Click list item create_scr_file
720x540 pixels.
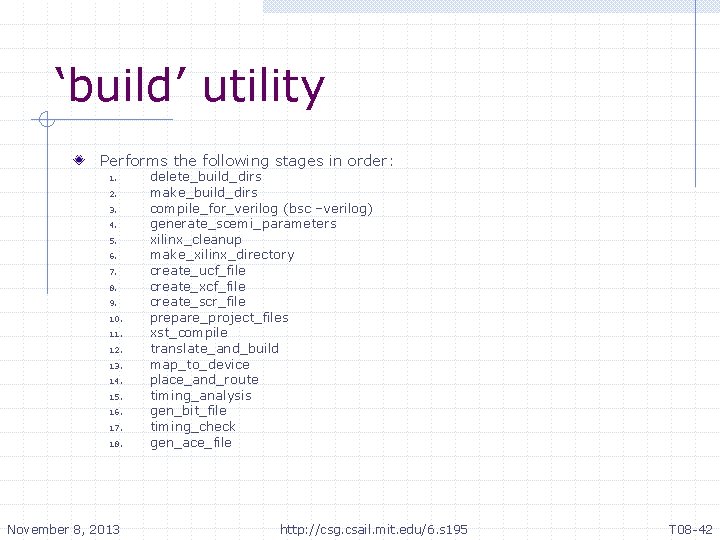click(x=198, y=302)
